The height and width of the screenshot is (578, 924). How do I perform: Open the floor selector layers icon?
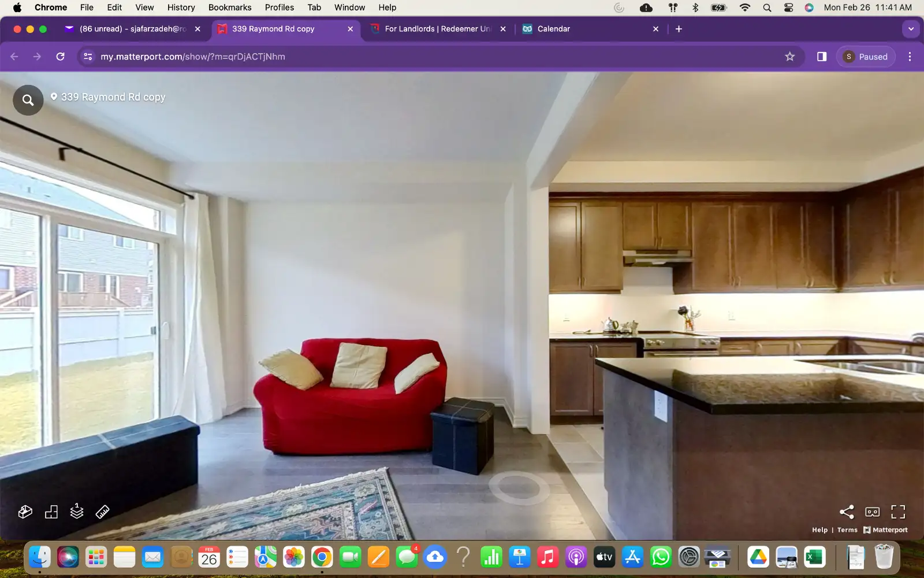pyautogui.click(x=77, y=511)
